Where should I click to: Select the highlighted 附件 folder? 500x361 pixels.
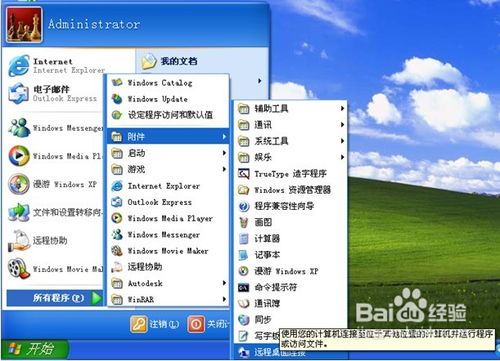tap(168, 136)
